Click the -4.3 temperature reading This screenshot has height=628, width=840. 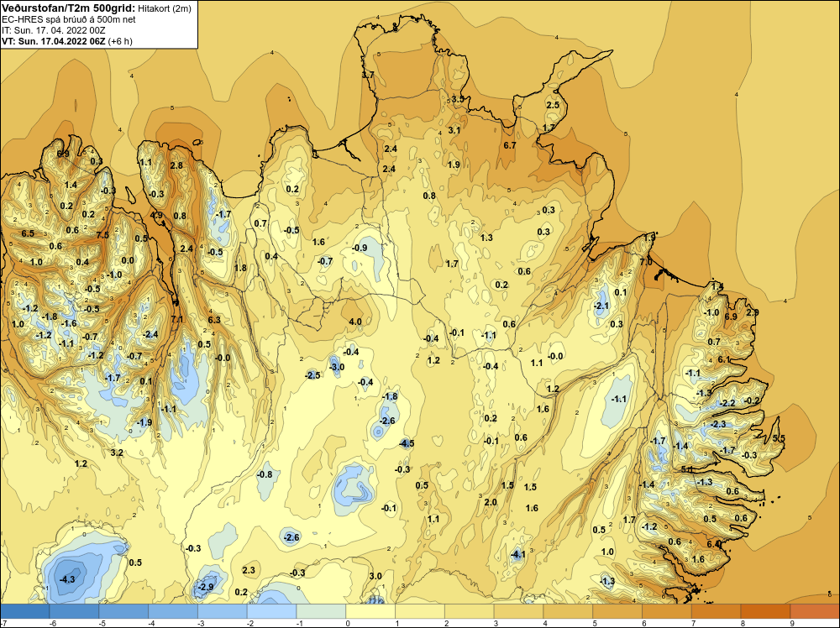(x=67, y=579)
